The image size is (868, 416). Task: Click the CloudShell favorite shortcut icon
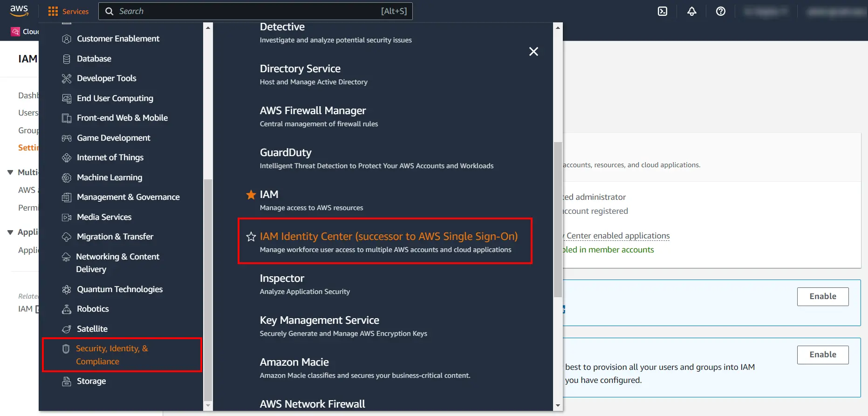15,32
